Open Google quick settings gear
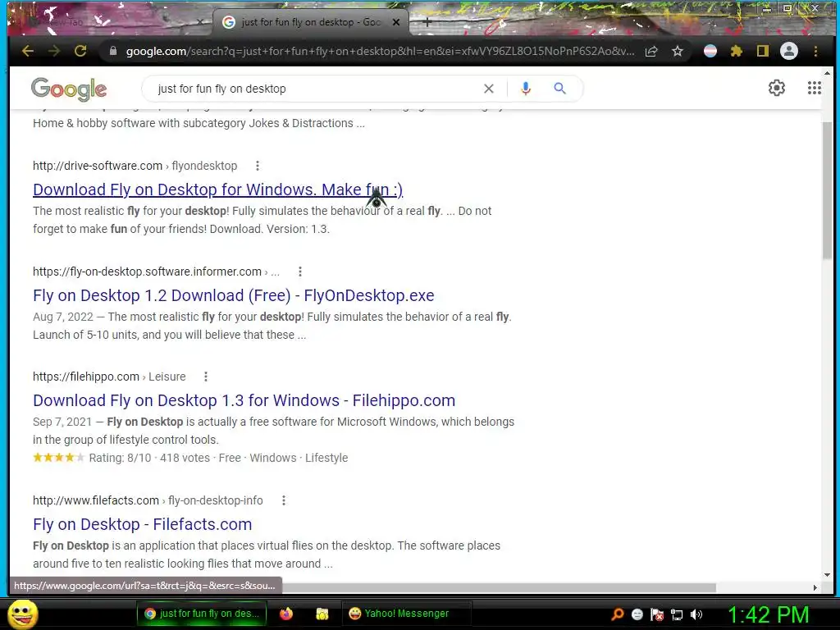Screen dimensions: 840x630 tap(777, 88)
